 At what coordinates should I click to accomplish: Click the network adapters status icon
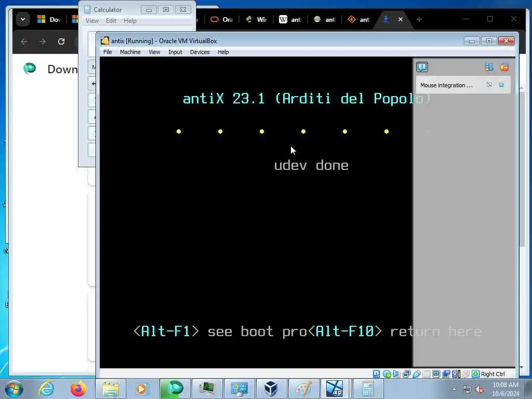click(x=406, y=374)
